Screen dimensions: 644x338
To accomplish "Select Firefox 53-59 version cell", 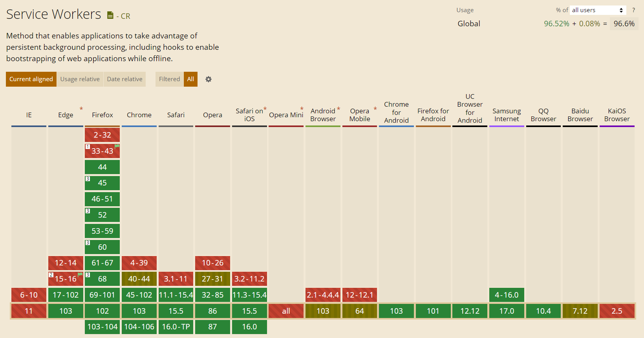I will [102, 231].
